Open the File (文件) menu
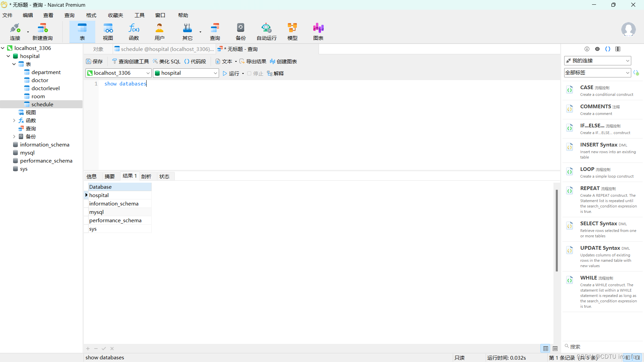This screenshot has height=362, width=644. pos(7,15)
